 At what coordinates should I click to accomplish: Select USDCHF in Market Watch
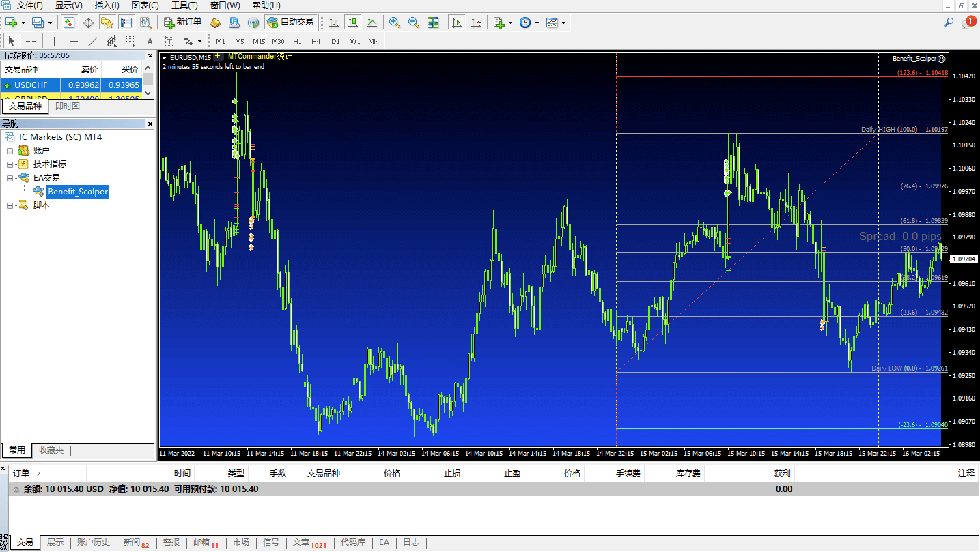point(31,85)
